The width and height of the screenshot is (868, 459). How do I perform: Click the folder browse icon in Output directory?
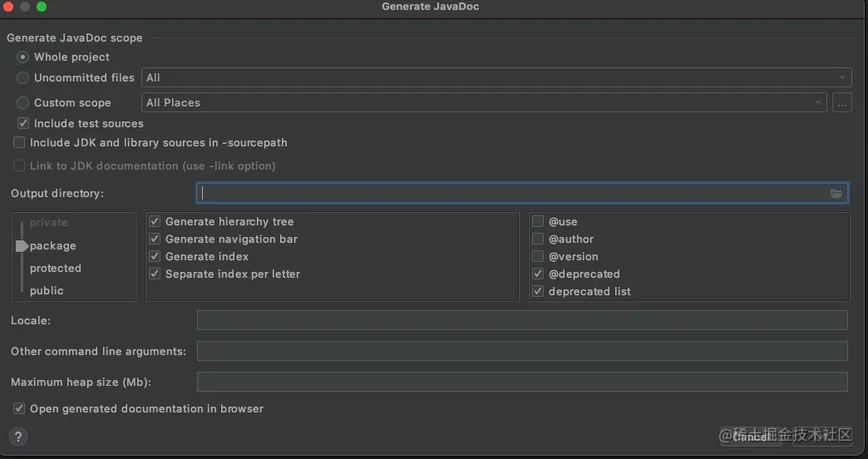click(x=836, y=193)
